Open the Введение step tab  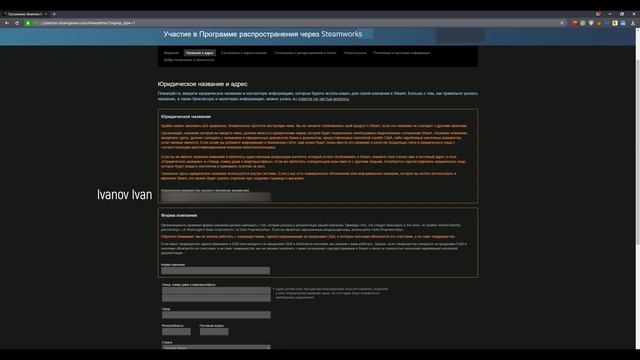coord(171,53)
